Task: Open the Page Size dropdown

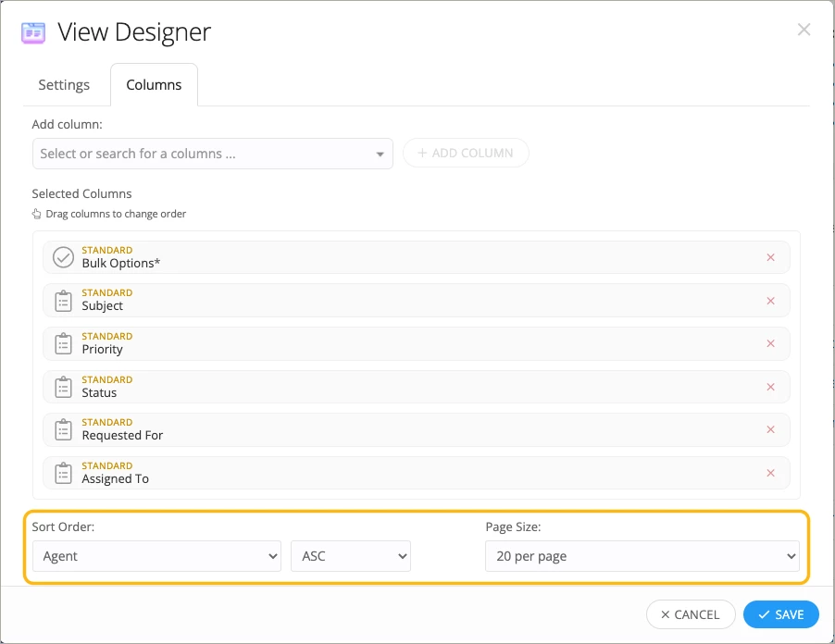Action: pyautogui.click(x=642, y=556)
